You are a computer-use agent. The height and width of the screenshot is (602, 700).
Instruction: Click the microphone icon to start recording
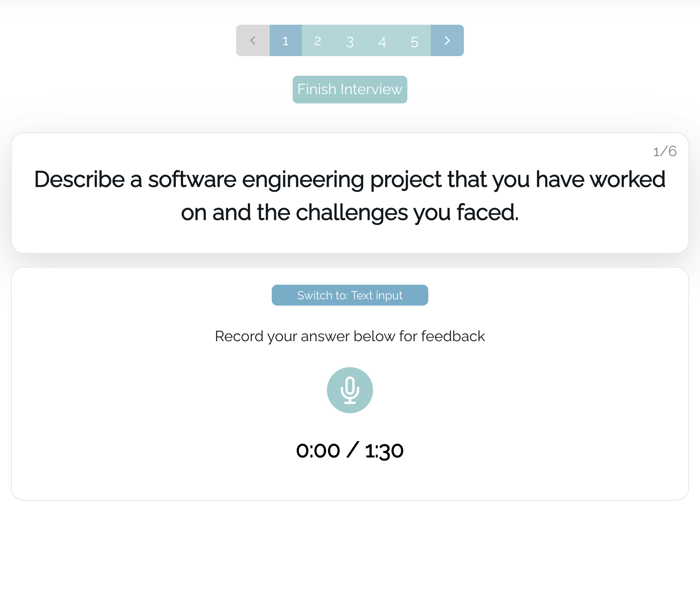pyautogui.click(x=350, y=390)
